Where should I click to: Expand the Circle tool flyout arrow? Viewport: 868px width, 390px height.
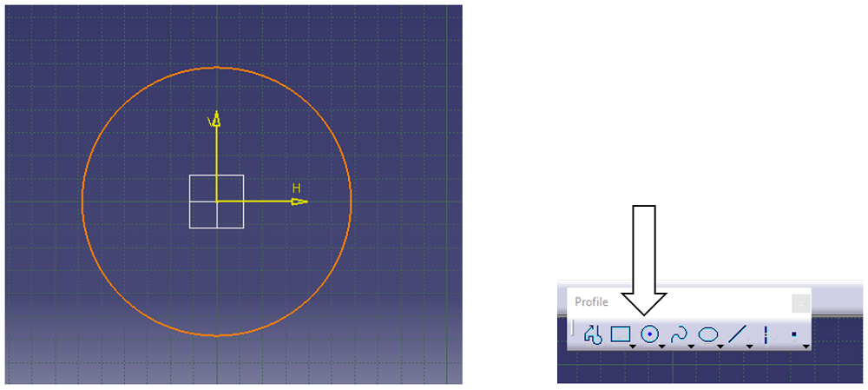661,347
